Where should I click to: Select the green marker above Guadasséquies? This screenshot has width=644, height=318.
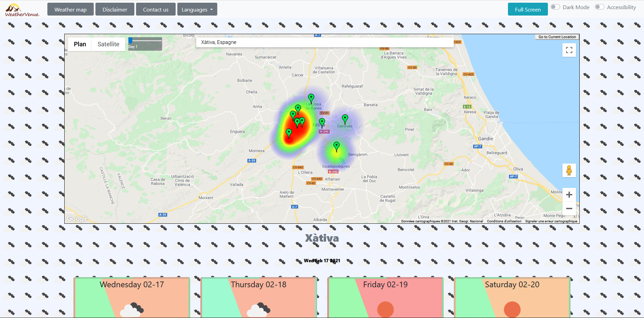coord(336,147)
